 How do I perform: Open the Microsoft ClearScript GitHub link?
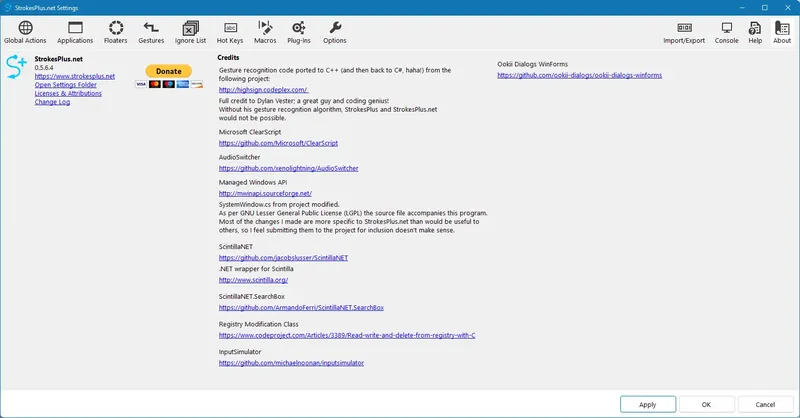point(279,143)
